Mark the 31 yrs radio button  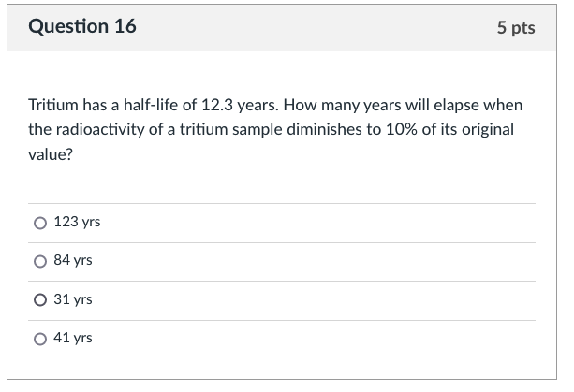(39, 300)
